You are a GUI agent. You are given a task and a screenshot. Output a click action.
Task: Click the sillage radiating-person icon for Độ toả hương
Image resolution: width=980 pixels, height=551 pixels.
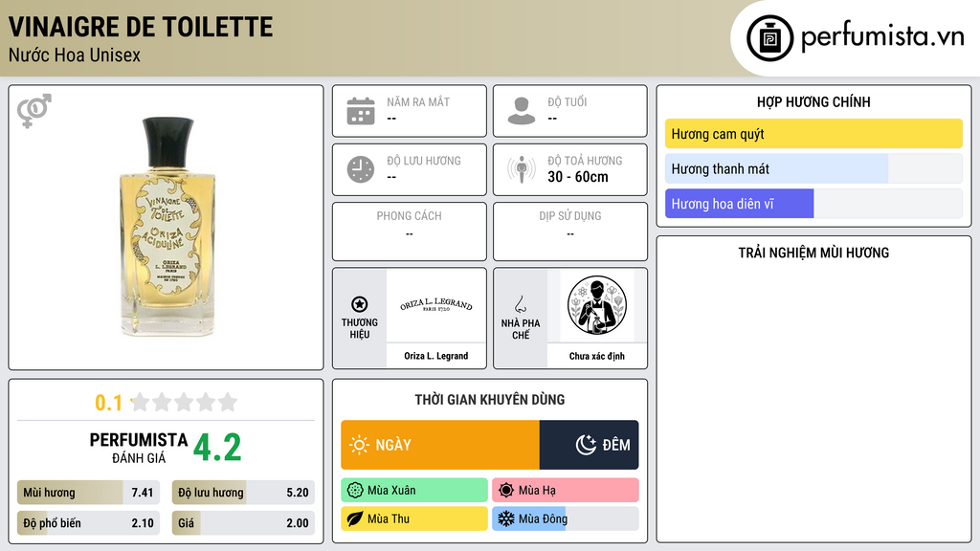pyautogui.click(x=522, y=169)
